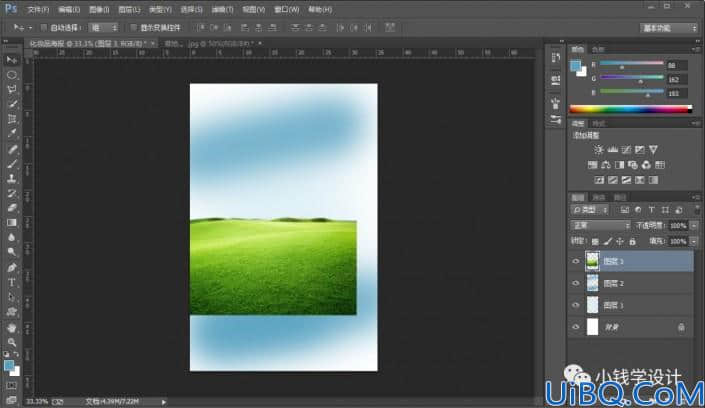This screenshot has width=705, height=408.
Task: Open the 不透明度 opacity slider arrow
Action: coord(694,225)
